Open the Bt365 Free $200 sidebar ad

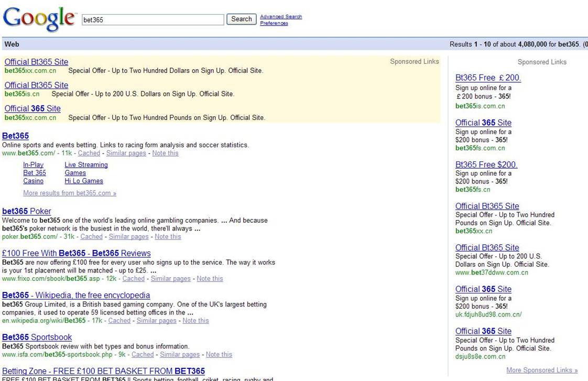click(486, 165)
